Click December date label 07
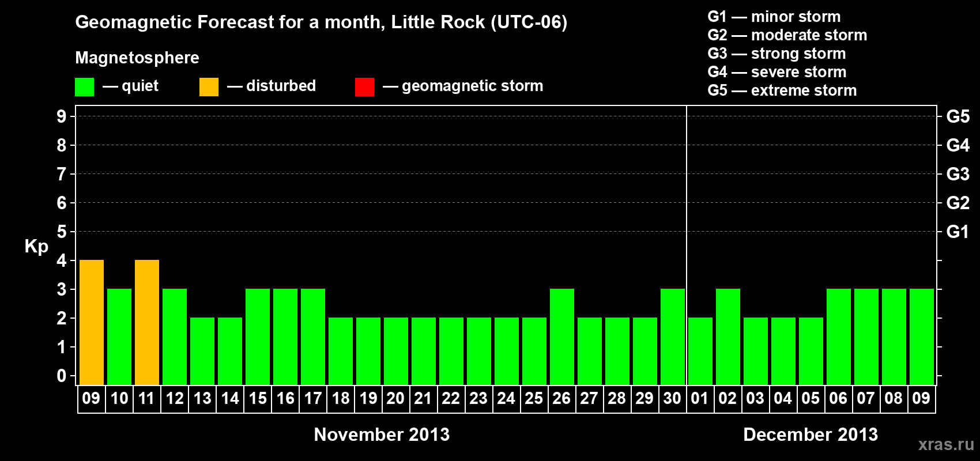Screen dimensions: 980x461 (x=866, y=399)
